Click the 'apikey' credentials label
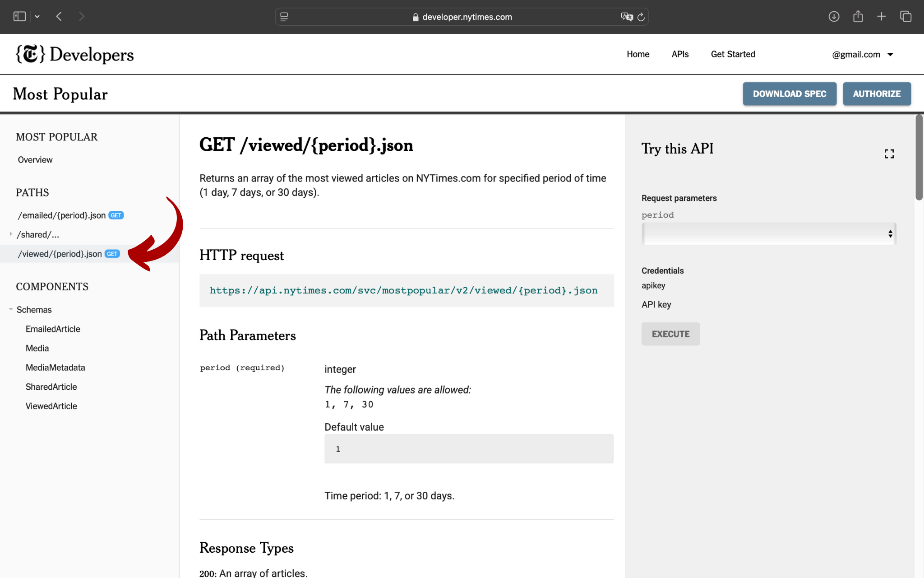The width and height of the screenshot is (924, 578). pyautogui.click(x=653, y=285)
